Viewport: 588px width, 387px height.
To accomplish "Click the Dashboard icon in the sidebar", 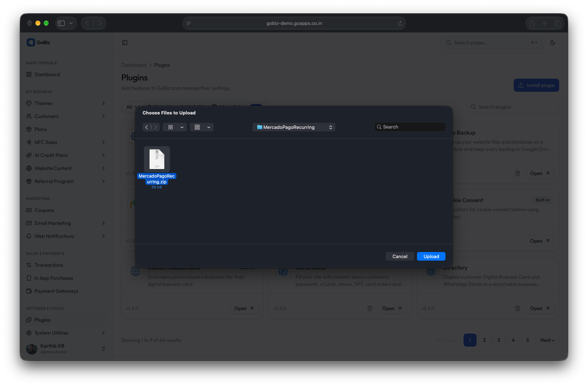I will pos(29,74).
